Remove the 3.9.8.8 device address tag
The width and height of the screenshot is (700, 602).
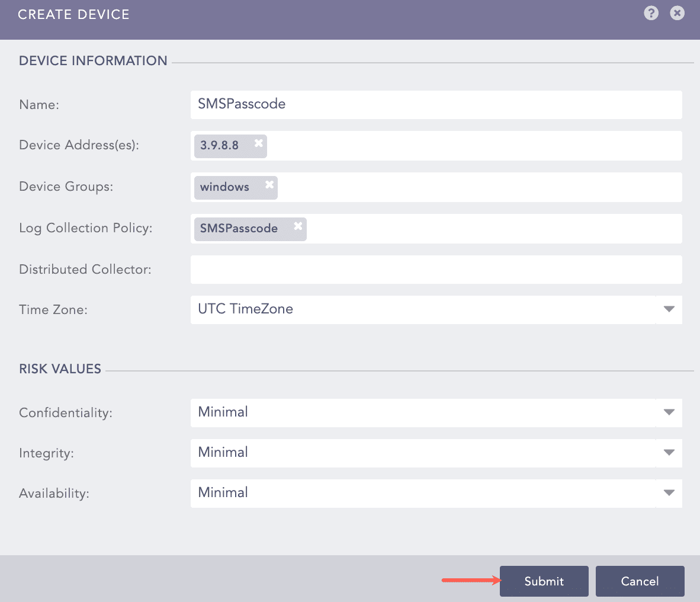(x=258, y=142)
